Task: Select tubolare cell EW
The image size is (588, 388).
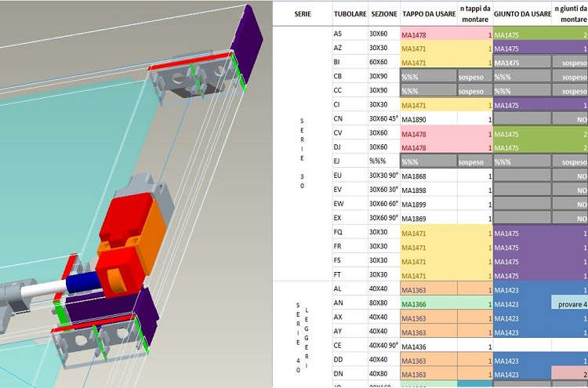Action: [x=350, y=204]
